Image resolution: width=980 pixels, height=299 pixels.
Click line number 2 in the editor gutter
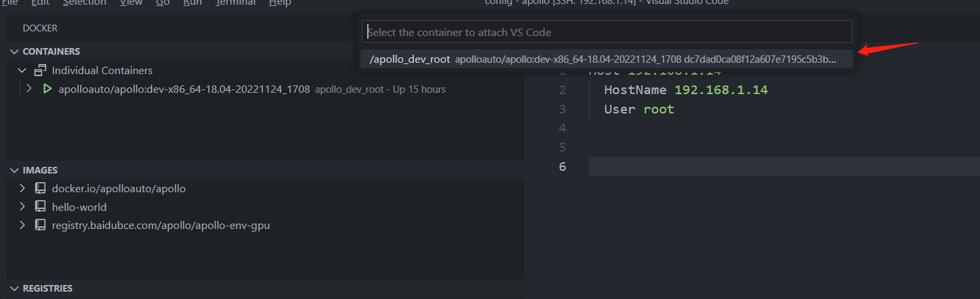(x=563, y=89)
